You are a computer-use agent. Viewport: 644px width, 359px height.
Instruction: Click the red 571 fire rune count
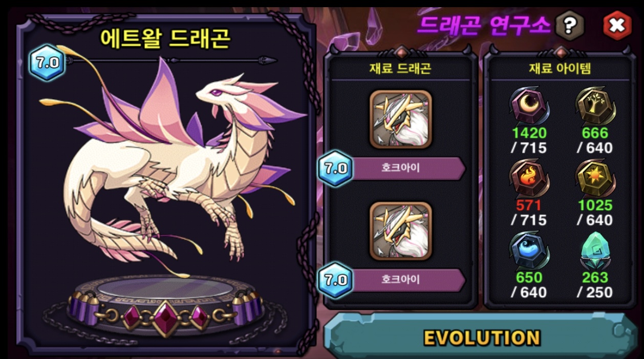[529, 206]
